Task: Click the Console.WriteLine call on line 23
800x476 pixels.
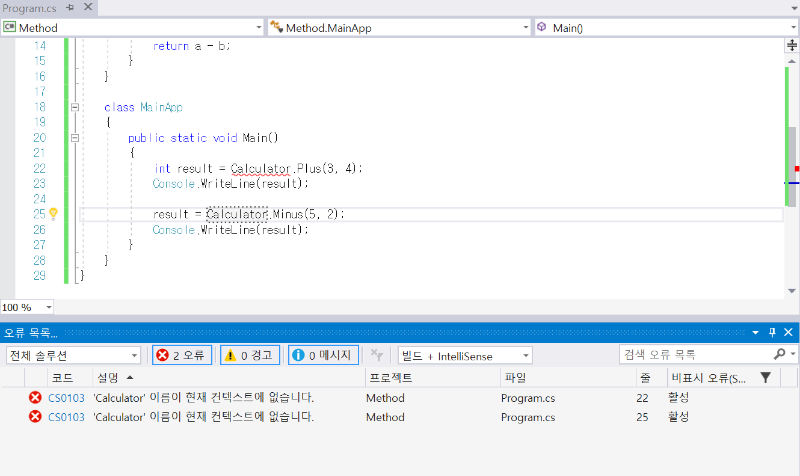Action: pos(231,184)
